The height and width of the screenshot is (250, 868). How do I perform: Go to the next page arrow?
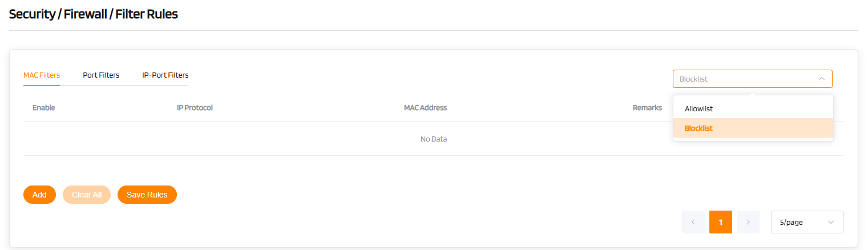click(x=748, y=222)
